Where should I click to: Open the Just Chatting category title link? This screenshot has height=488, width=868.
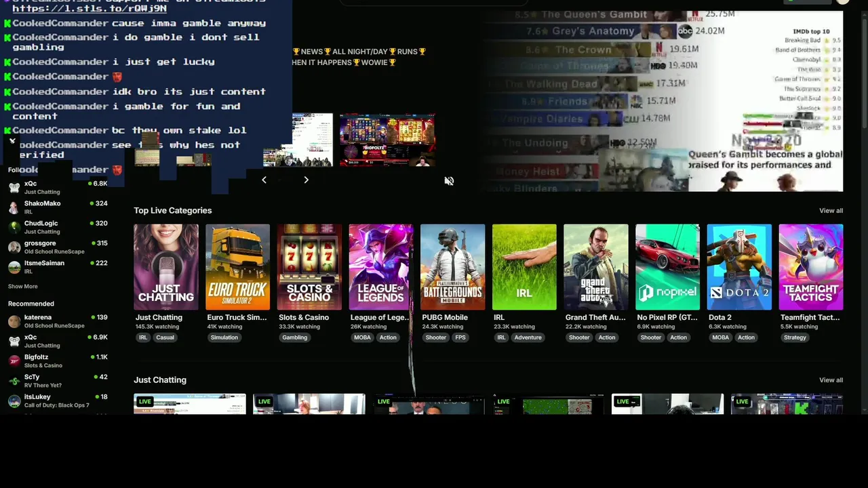(x=159, y=317)
